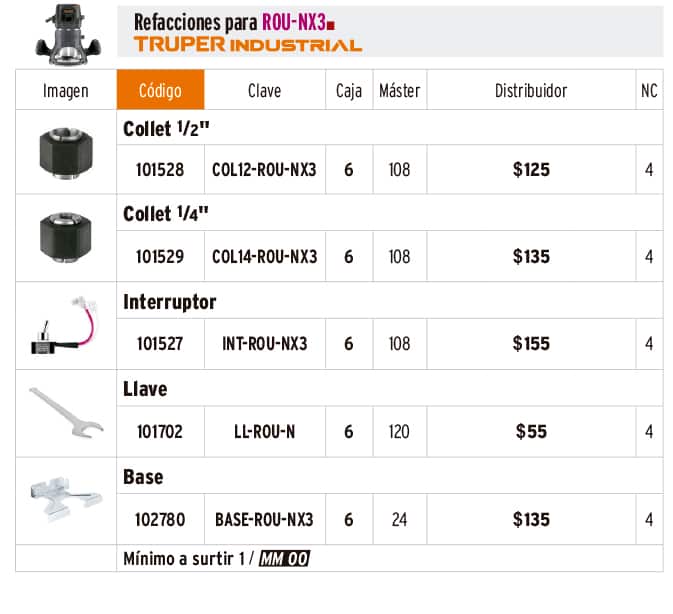The height and width of the screenshot is (614, 673).
Task: Click the MM 00 badge icon
Action: [284, 559]
